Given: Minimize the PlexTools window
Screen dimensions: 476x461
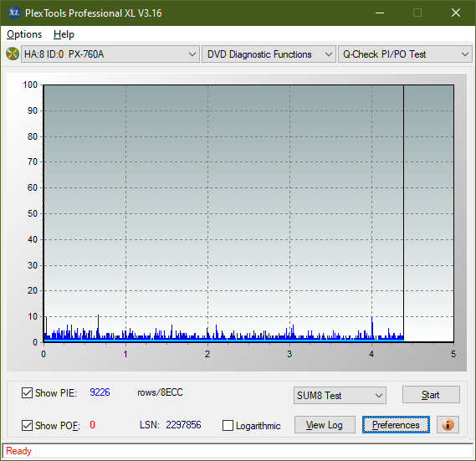Looking at the screenshot, I should 380,13.
